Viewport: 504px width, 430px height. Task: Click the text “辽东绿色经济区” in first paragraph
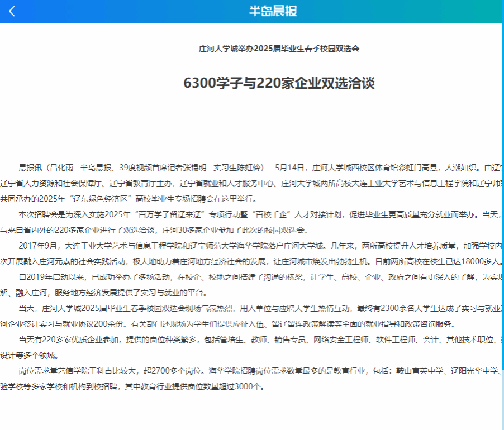[x=99, y=198]
